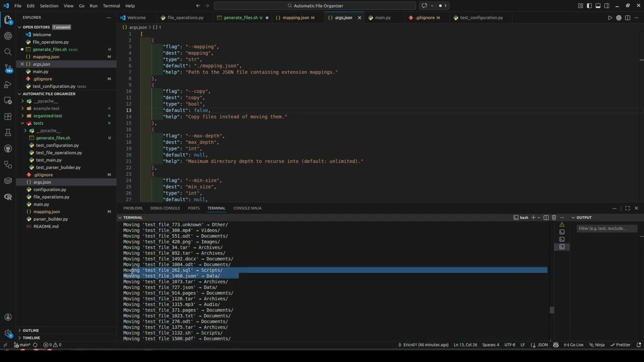Collapse the Open Editors section
The width and height of the screenshot is (644, 362).
(20, 27)
